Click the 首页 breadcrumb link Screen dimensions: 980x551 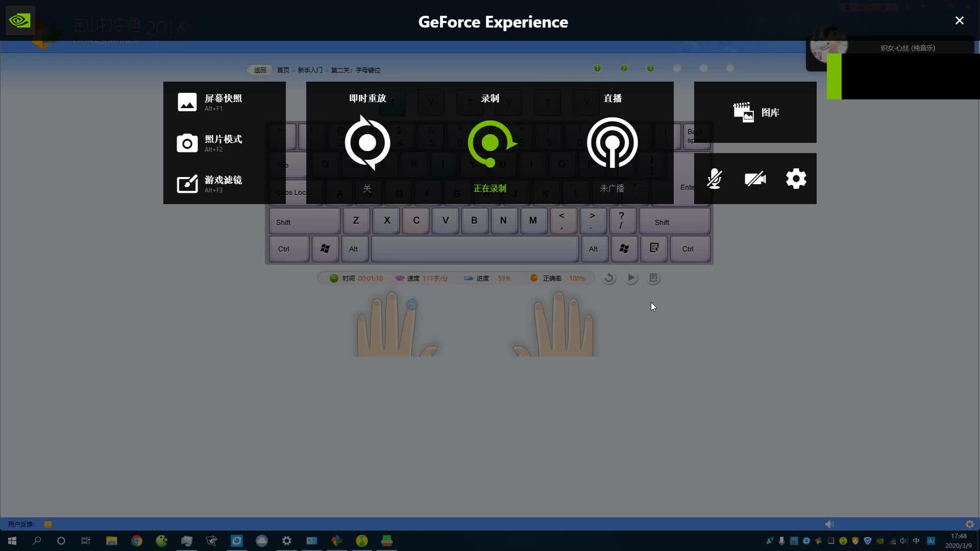click(283, 70)
